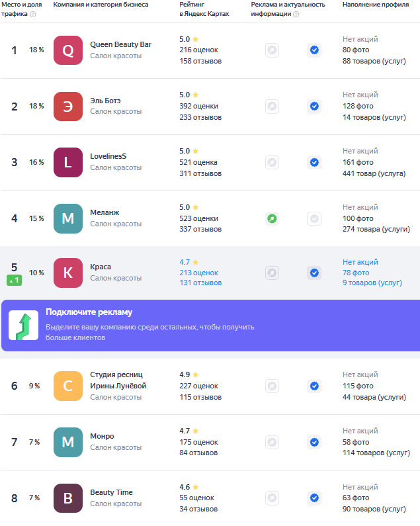The image size is (420, 526).
Task: Click the help icon beside информации header
Action: pyautogui.click(x=296, y=14)
